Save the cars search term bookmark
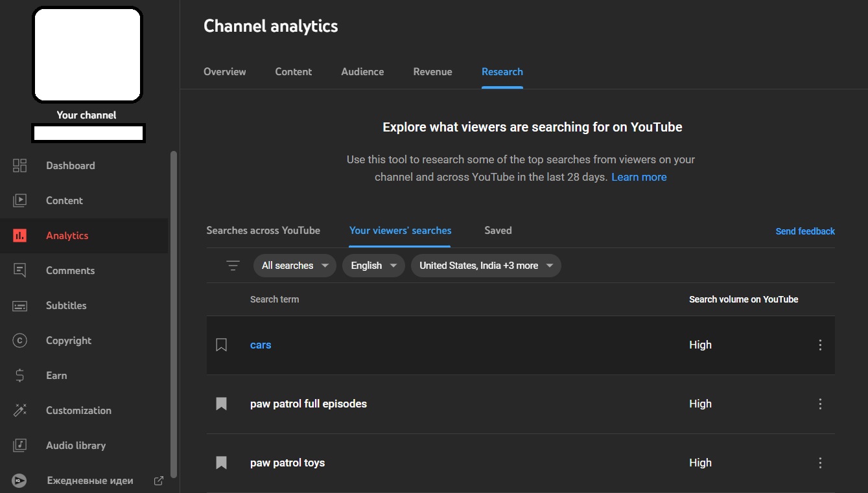868x493 pixels. (221, 345)
